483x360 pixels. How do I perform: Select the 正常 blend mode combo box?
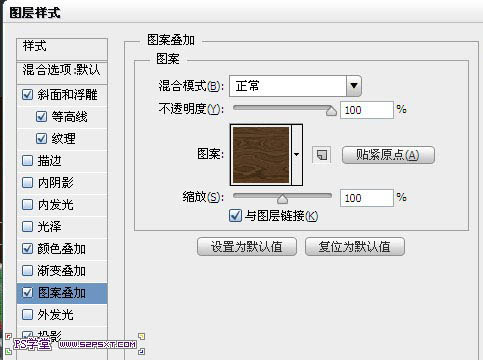pos(295,86)
